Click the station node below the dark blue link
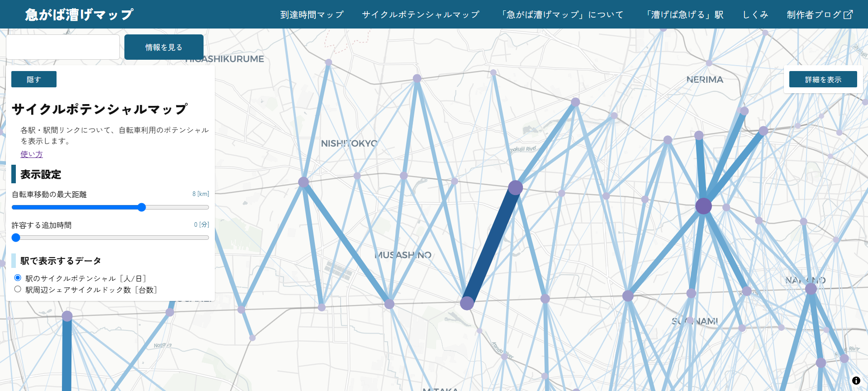 467,303
